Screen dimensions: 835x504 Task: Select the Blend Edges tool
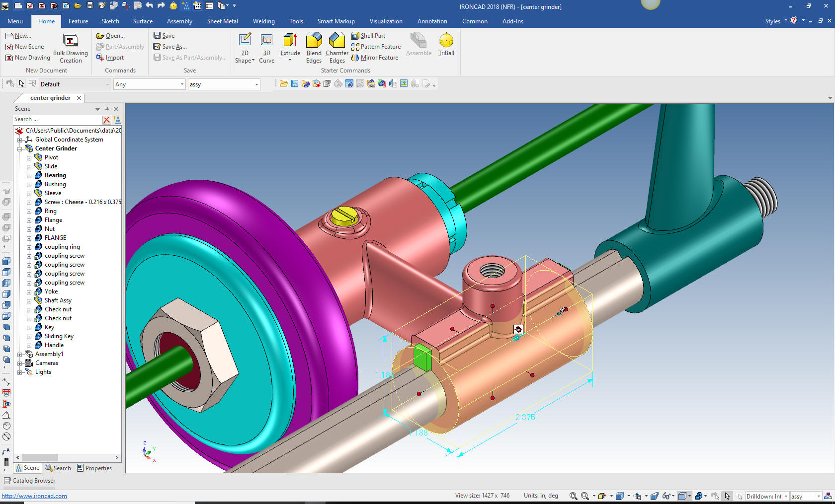tap(314, 41)
